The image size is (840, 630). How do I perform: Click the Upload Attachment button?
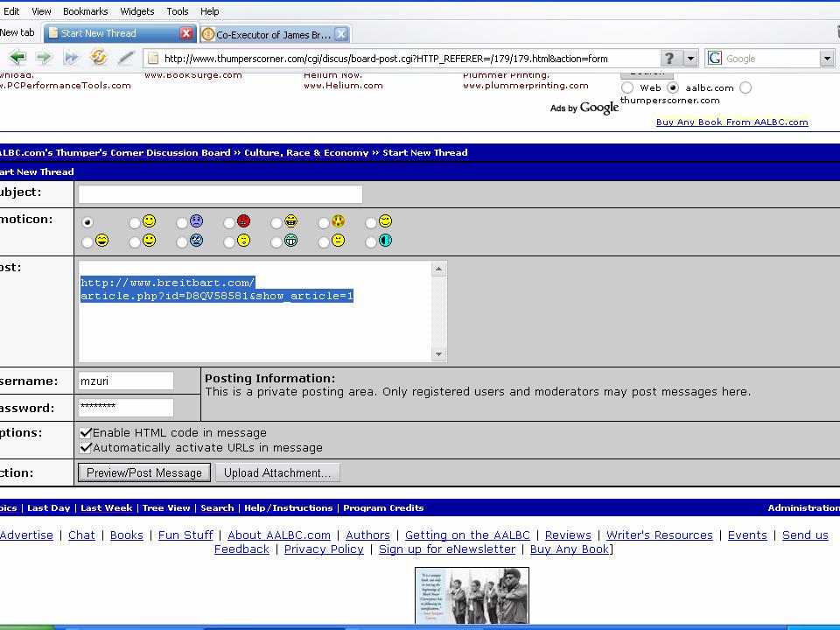(277, 472)
